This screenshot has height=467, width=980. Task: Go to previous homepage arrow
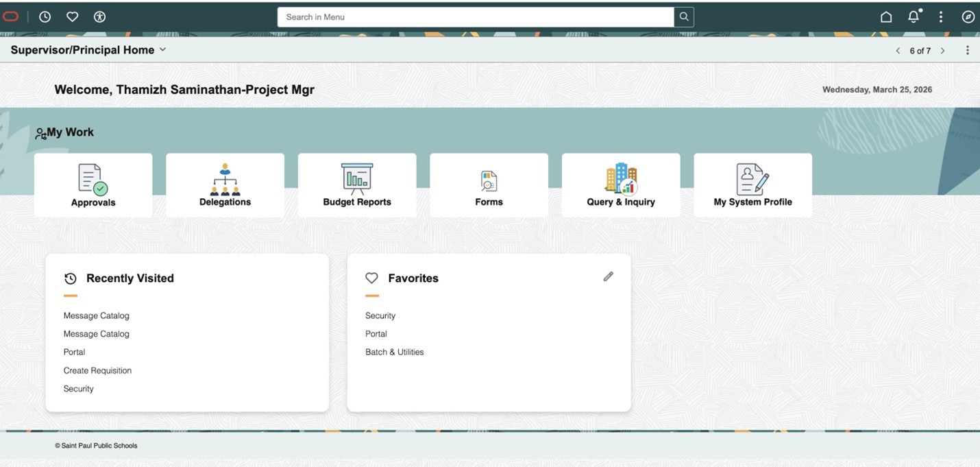(898, 51)
